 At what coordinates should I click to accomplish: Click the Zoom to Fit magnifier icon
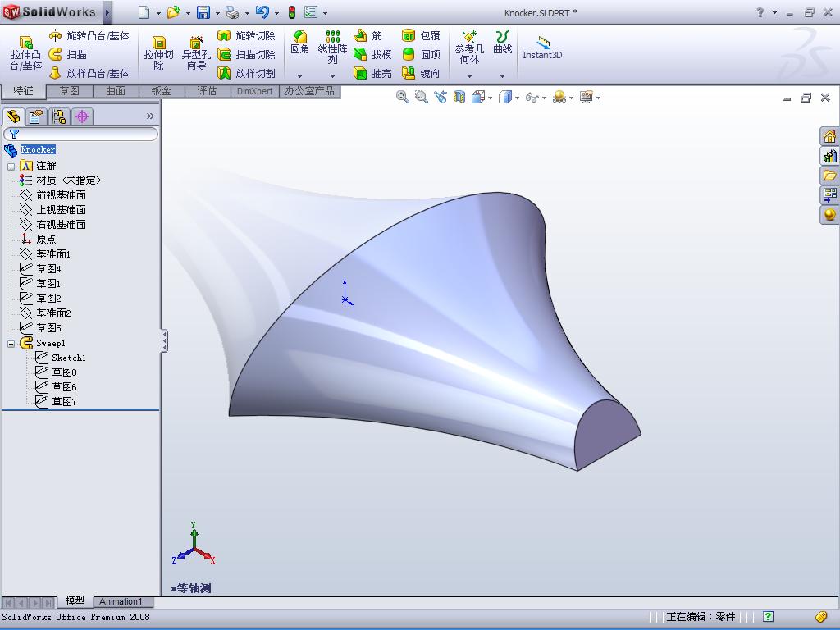pyautogui.click(x=402, y=97)
